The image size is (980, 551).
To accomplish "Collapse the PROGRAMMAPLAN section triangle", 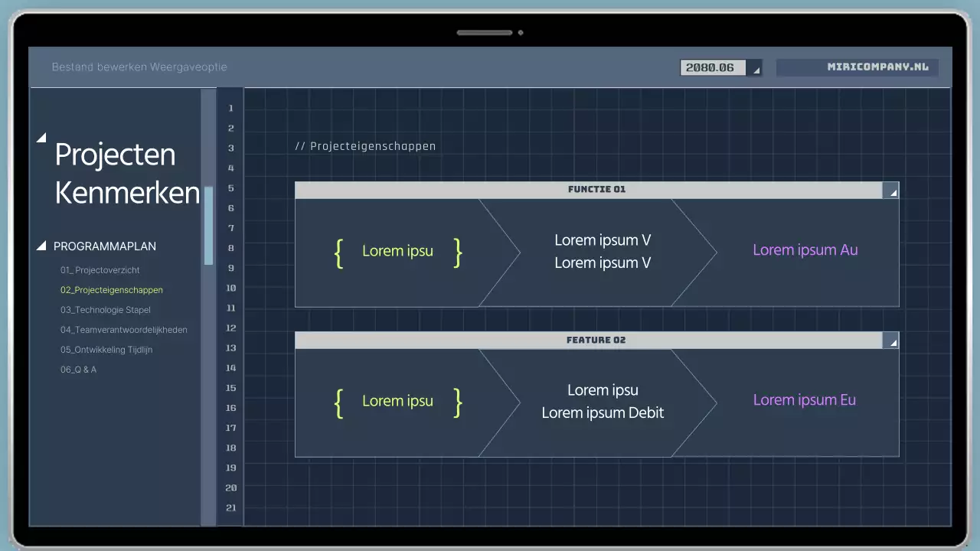I will click(x=41, y=246).
